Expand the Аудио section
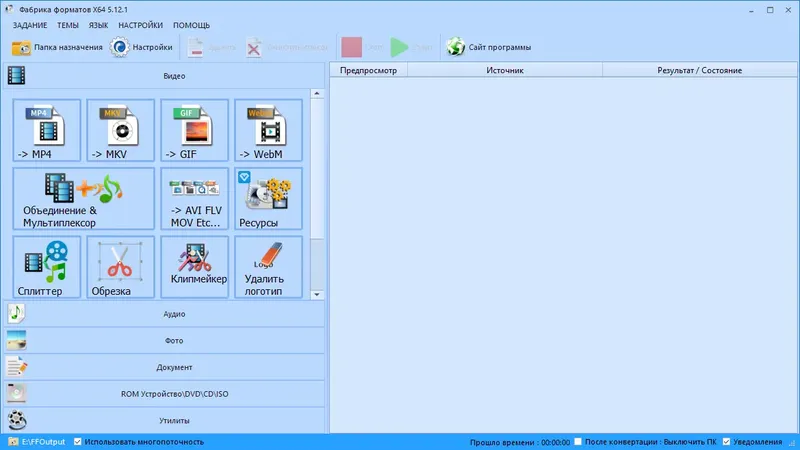Screen dimensions: 800x450 coord(164,314)
